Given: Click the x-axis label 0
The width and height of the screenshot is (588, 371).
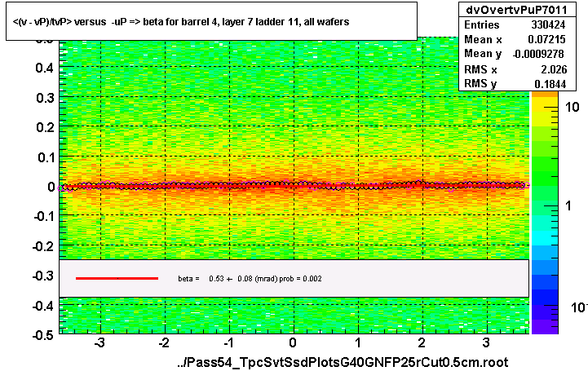Looking at the screenshot, I should (293, 343).
